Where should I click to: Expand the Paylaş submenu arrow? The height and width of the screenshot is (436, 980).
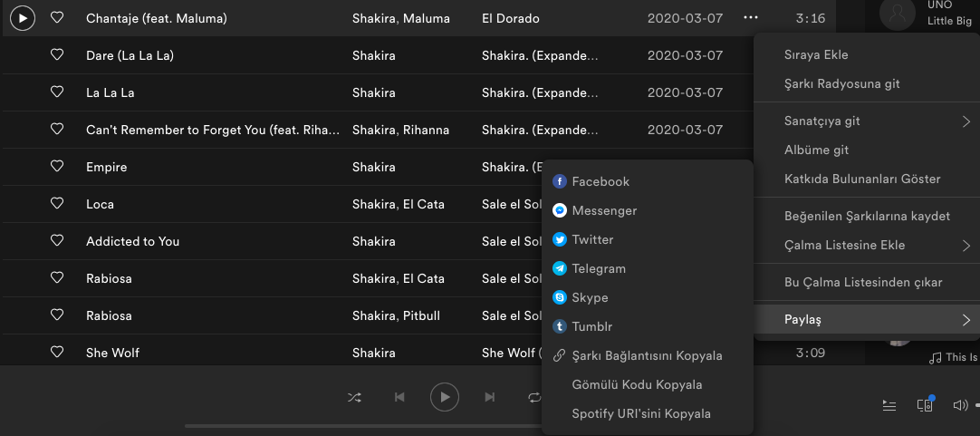point(966,319)
